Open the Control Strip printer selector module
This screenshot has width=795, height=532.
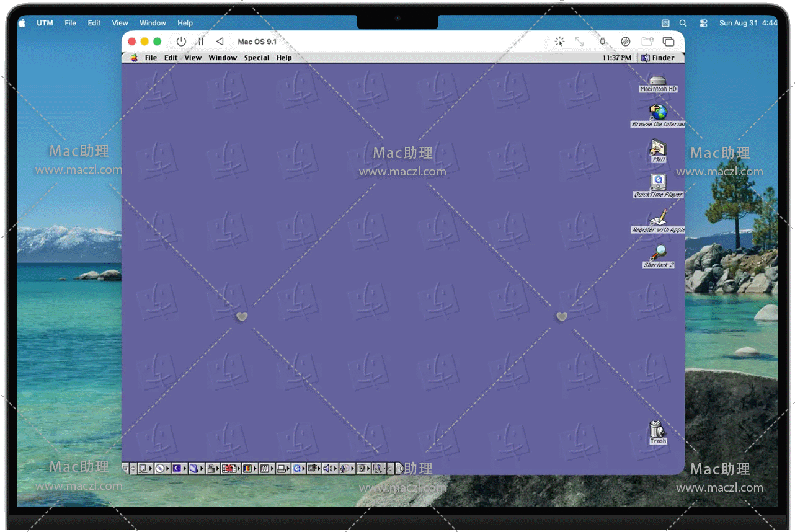[x=281, y=469]
